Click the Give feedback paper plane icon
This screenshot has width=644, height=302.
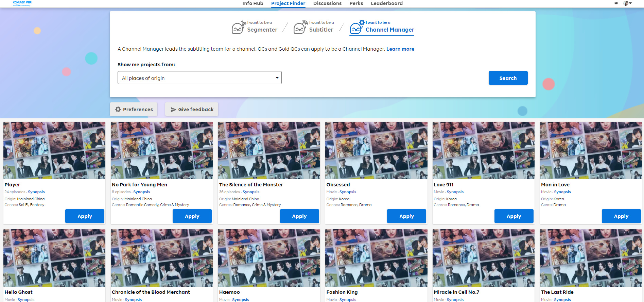[x=173, y=110]
